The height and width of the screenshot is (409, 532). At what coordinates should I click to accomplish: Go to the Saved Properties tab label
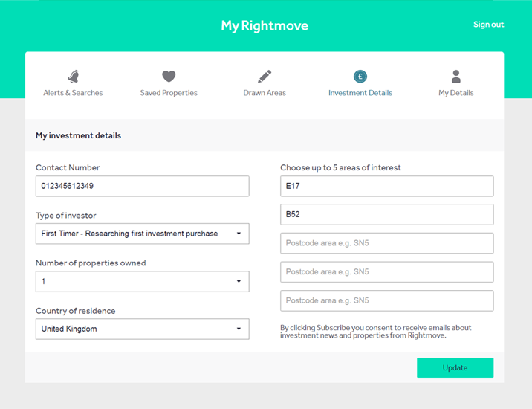(169, 93)
